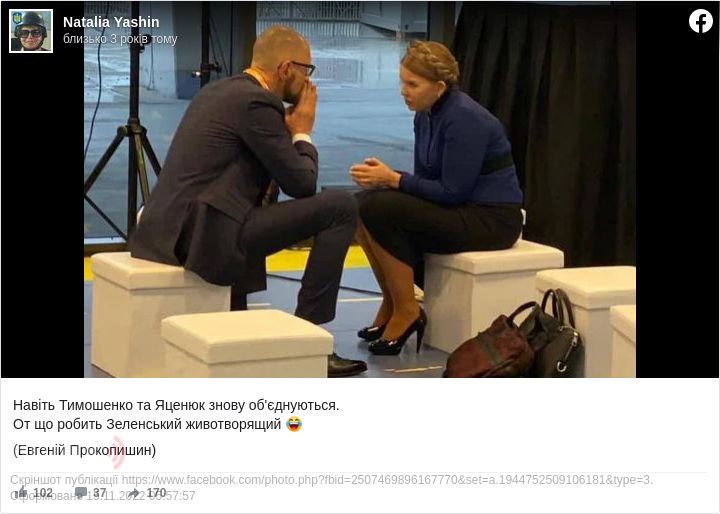The width and height of the screenshot is (720, 514).
Task: Select the 170 shares count
Action: (x=156, y=492)
